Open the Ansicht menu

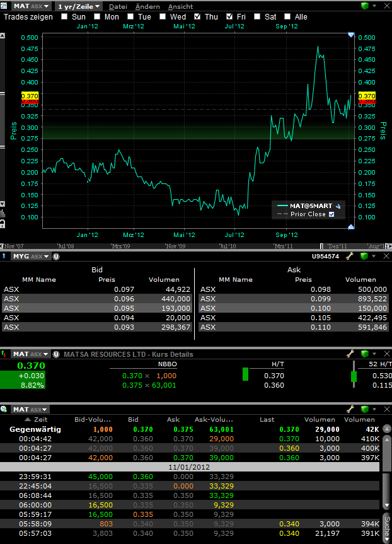point(180,6)
